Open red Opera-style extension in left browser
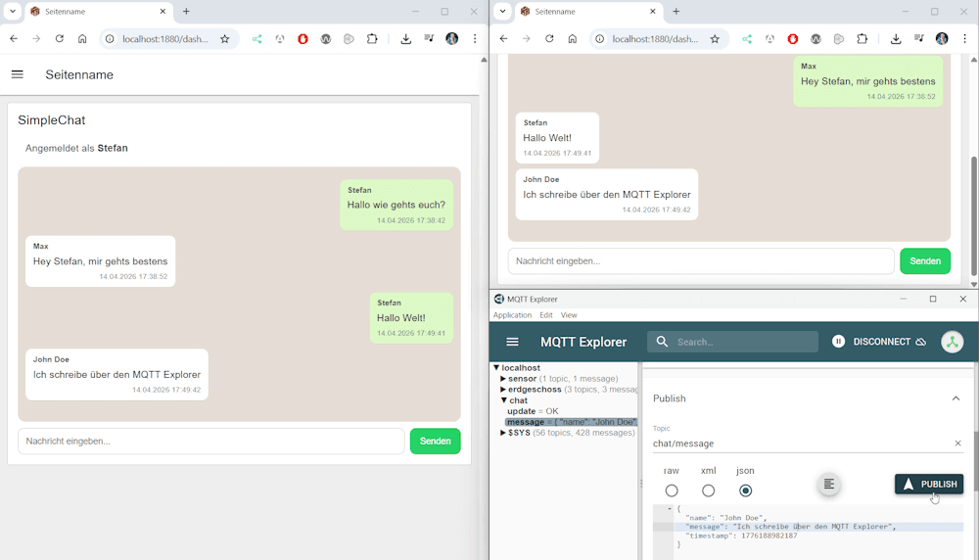The image size is (979, 560). 303,39
